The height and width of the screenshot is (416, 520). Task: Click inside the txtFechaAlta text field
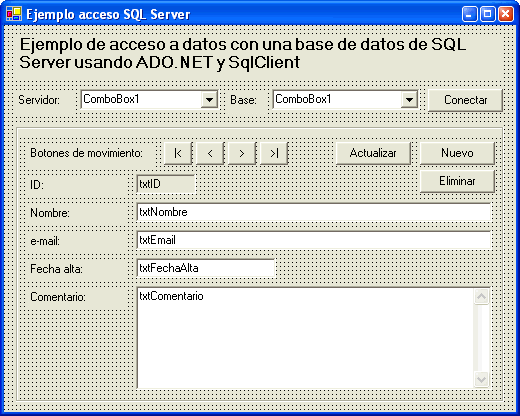[205, 268]
